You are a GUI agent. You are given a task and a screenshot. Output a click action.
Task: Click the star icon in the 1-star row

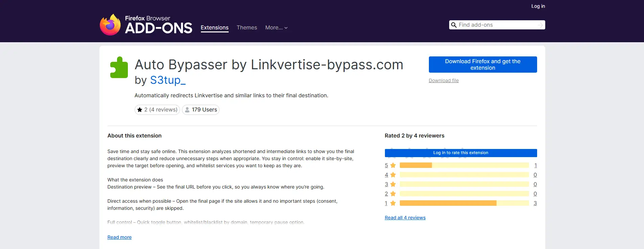click(x=393, y=203)
